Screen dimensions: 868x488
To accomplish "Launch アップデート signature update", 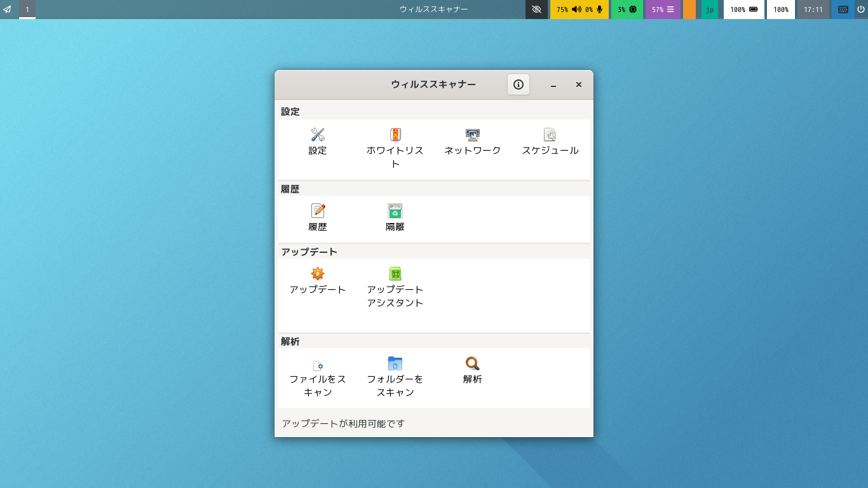I will pyautogui.click(x=318, y=274).
